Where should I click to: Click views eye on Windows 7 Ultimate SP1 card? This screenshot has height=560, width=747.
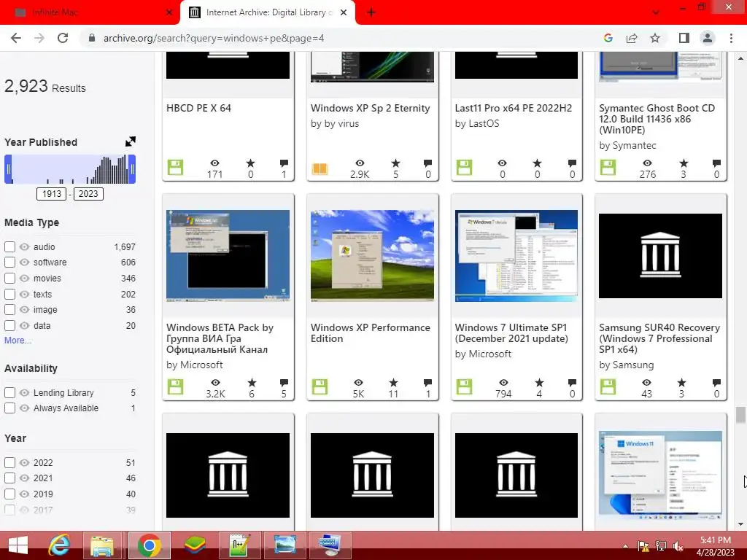pos(503,382)
